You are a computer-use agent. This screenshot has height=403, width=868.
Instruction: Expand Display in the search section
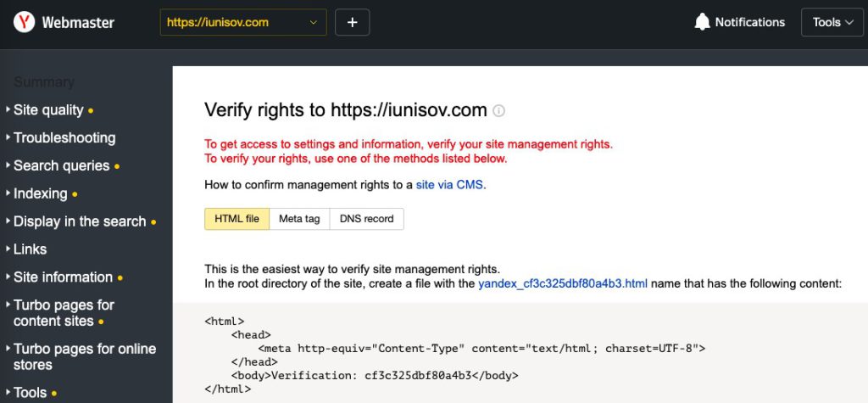coord(80,221)
